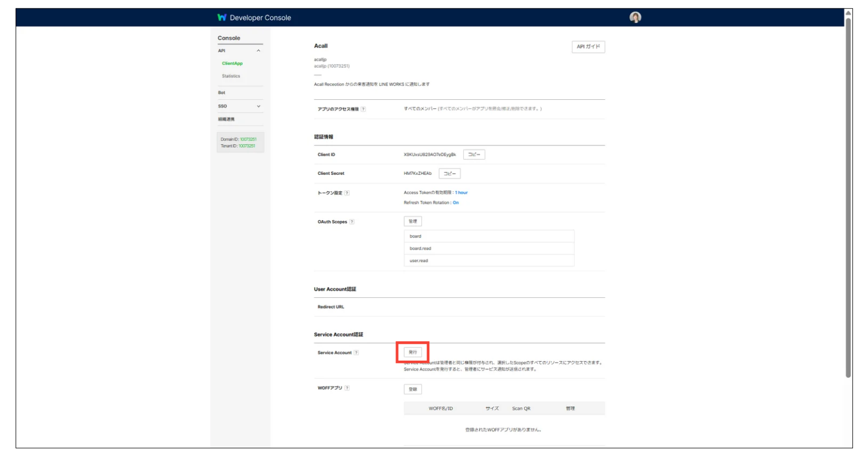This screenshot has width=868, height=456.
Task: Click help icon beside OAuth Scopes
Action: click(x=352, y=222)
